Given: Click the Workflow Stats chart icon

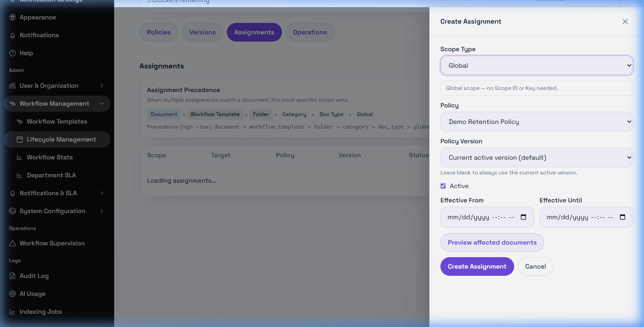Looking at the screenshot, I should (20, 157).
